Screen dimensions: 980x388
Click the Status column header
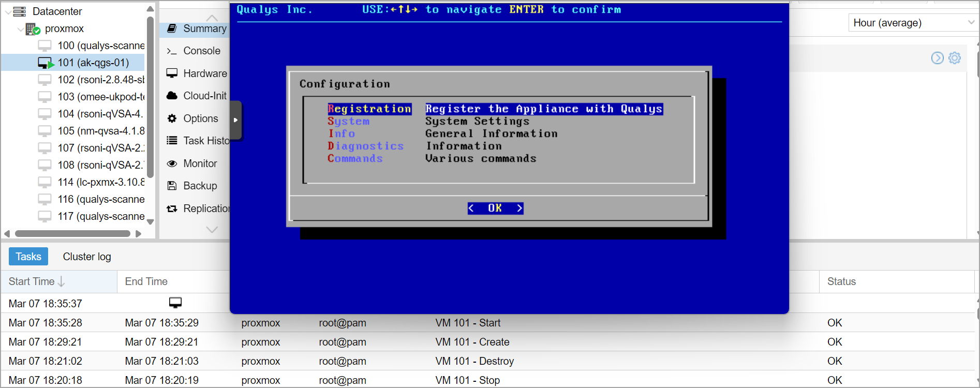[897, 281]
